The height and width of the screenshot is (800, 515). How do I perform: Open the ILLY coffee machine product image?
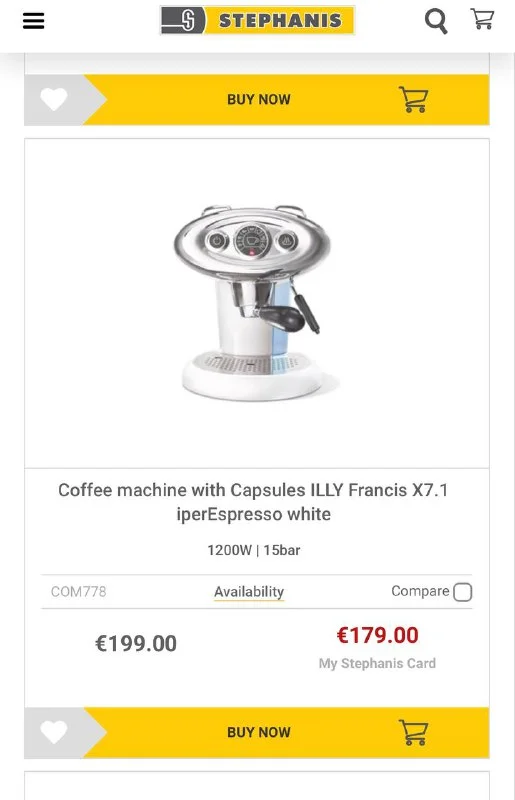coord(254,303)
